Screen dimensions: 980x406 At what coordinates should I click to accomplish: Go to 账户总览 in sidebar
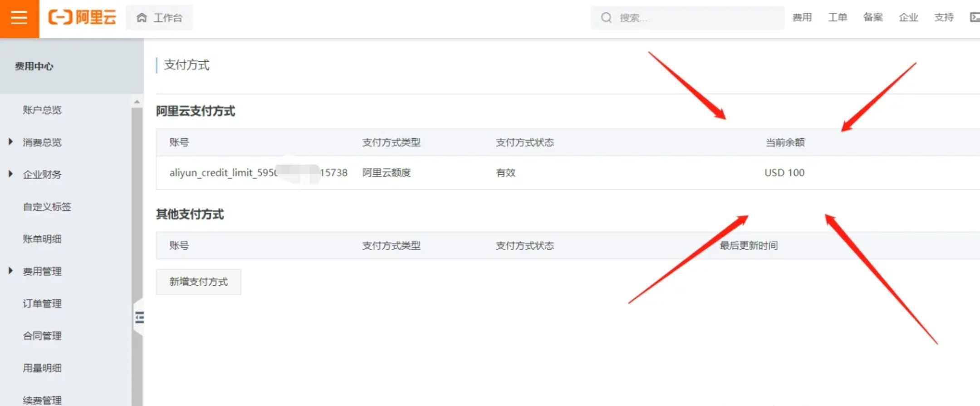(42, 110)
